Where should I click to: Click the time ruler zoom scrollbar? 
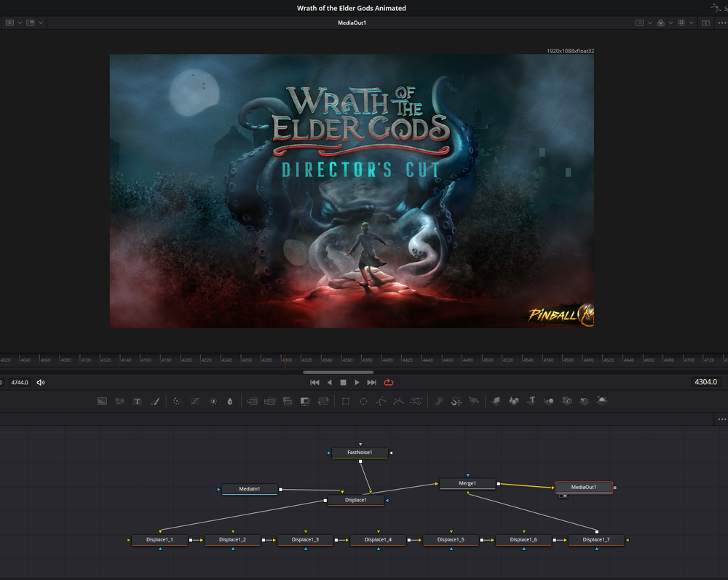[x=338, y=372]
